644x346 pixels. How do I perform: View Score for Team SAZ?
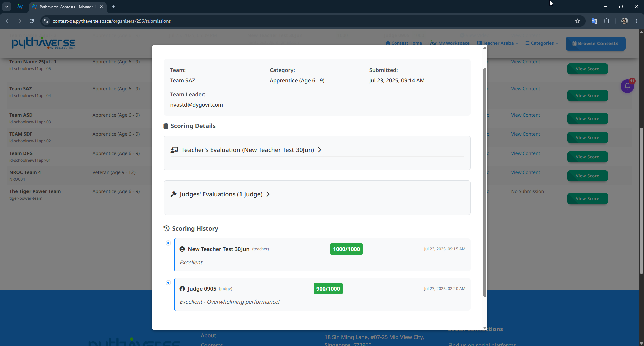click(x=587, y=96)
